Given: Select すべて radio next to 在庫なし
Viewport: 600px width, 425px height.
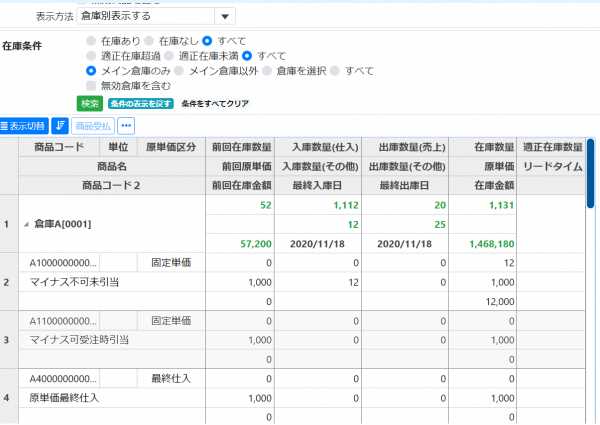Looking at the screenshot, I should 207,41.
